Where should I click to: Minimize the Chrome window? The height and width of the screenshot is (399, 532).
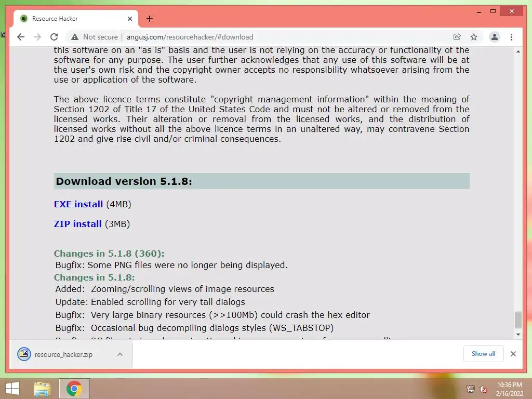pyautogui.click(x=478, y=11)
